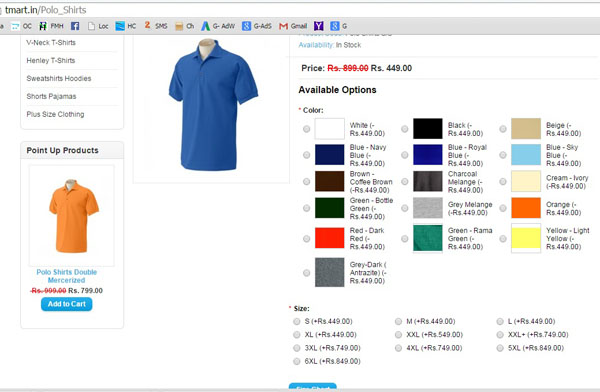Click the light yellow color swatch
Image resolution: width=600 pixels, height=392 pixels.
tap(526, 238)
